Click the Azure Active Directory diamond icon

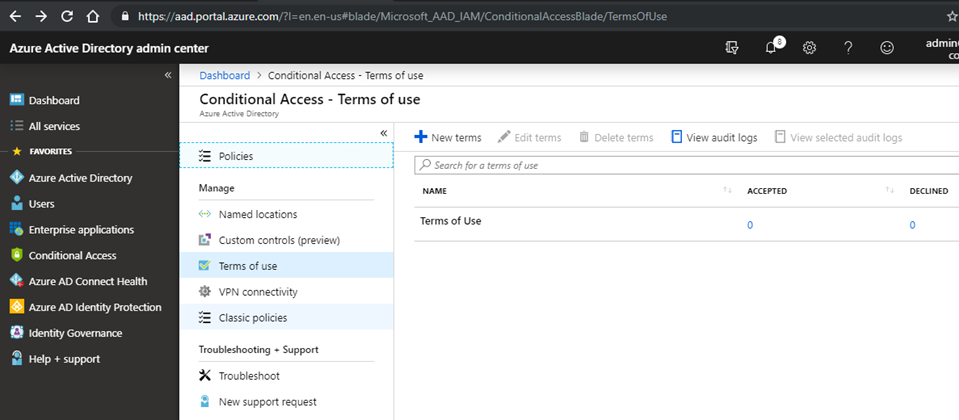pyautogui.click(x=17, y=177)
